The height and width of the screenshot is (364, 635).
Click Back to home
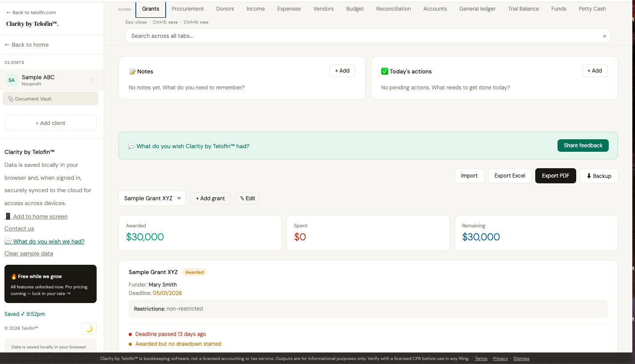(27, 44)
